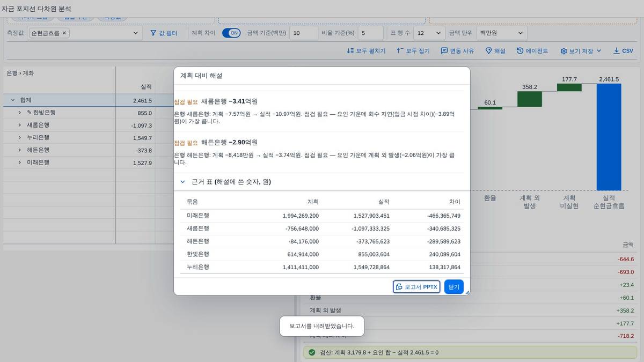The height and width of the screenshot is (362, 644).
Task: Remove the 순현금흐름 measure chip
Action: [x=64, y=33]
